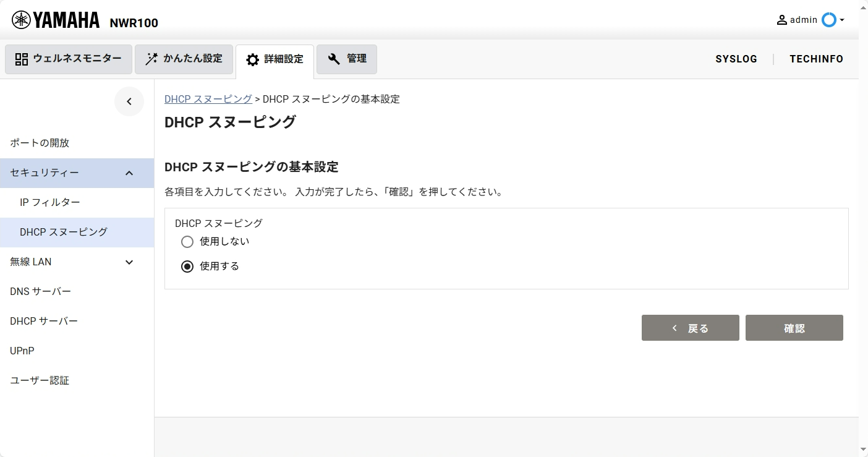Open the TECHINFO page
Screen dimensions: 868x457
(x=816, y=59)
